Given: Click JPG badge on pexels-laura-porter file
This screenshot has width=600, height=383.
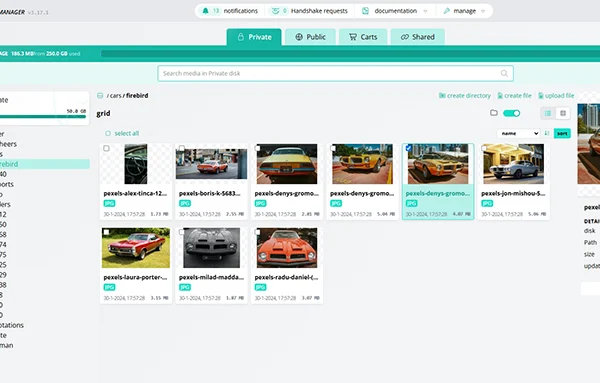Looking at the screenshot, I should [109, 287].
